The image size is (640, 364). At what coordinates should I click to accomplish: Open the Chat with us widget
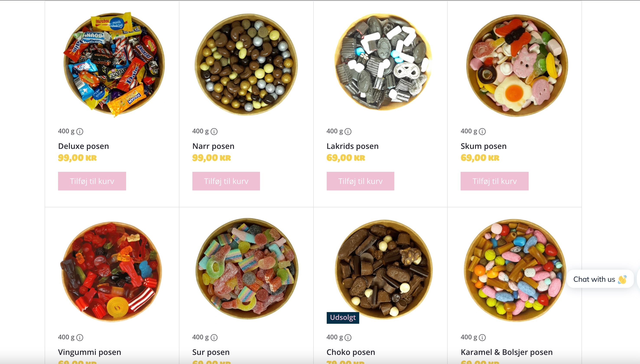[x=600, y=279]
